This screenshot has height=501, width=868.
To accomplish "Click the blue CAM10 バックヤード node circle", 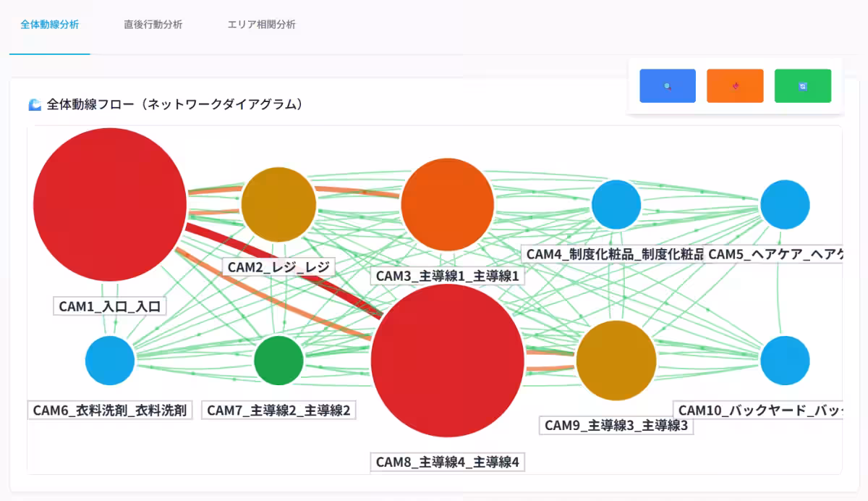I will click(785, 361).
